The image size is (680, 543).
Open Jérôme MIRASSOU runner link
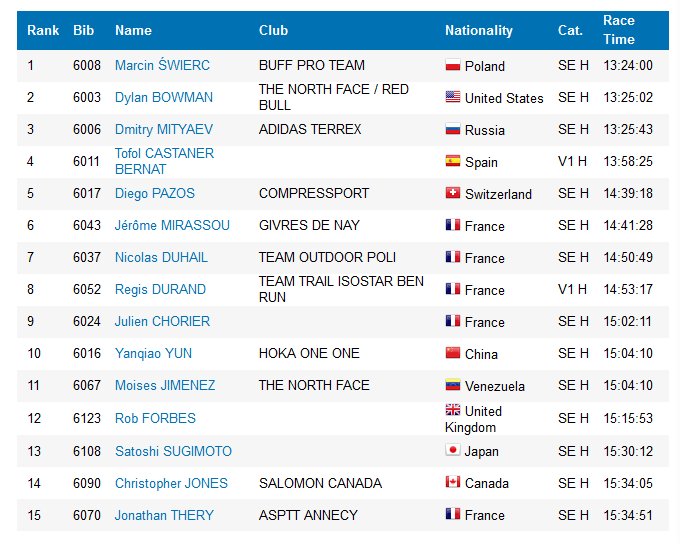click(x=172, y=226)
